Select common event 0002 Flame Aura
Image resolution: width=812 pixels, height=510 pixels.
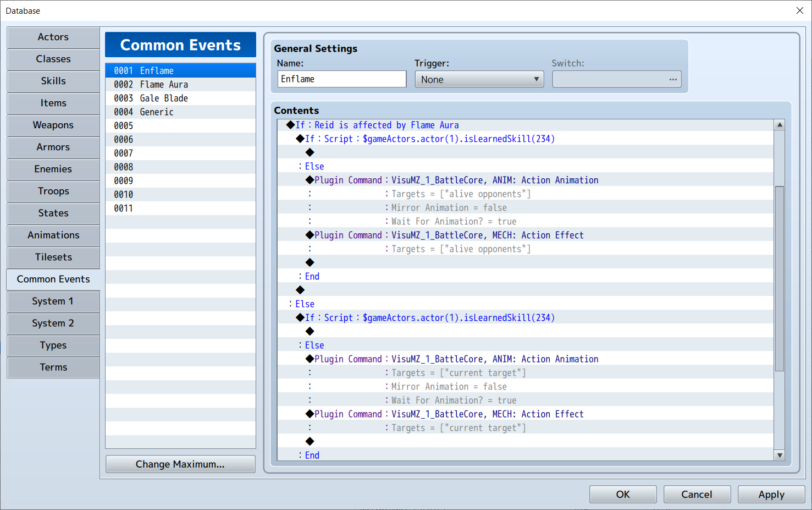[x=180, y=84]
